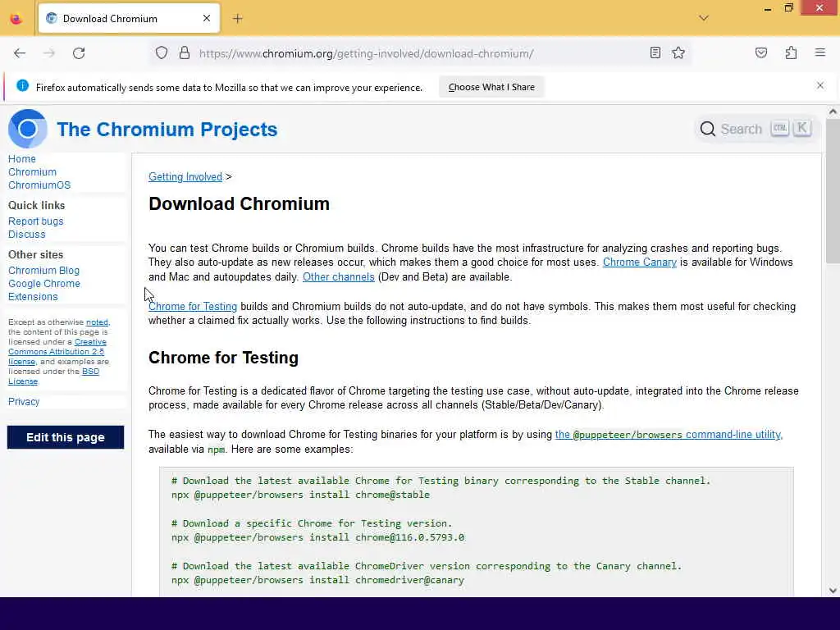Click the scrollbar up arrow

pos(833,112)
